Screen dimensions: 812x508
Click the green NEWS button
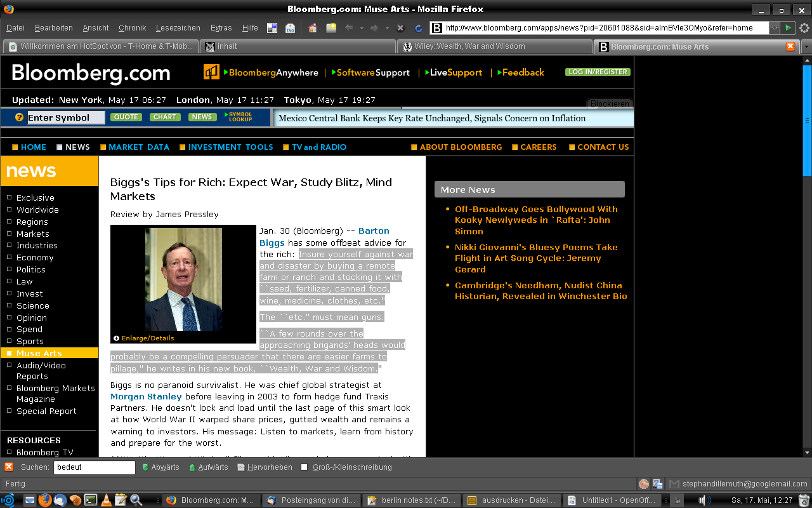[202, 117]
